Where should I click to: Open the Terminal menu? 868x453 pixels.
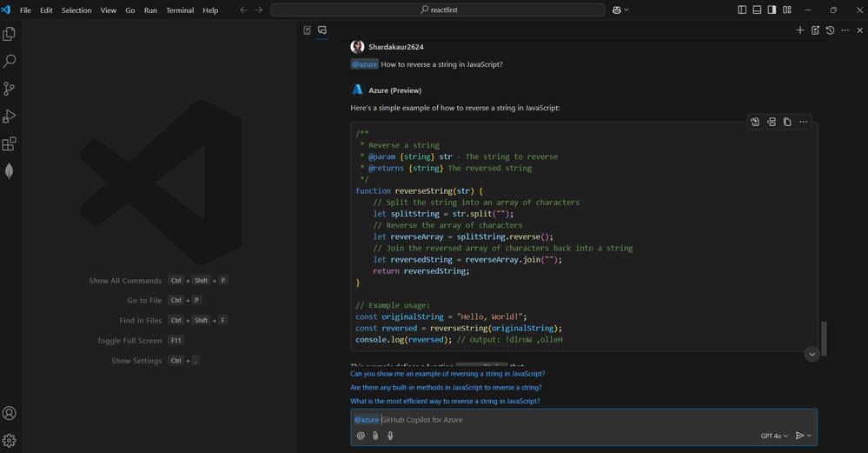coord(180,10)
